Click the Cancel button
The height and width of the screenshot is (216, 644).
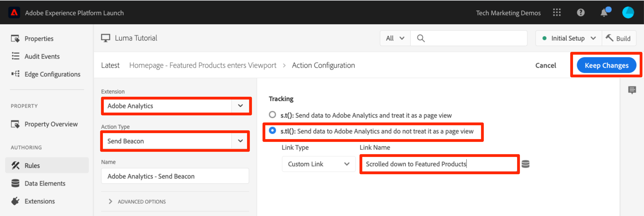tap(545, 65)
